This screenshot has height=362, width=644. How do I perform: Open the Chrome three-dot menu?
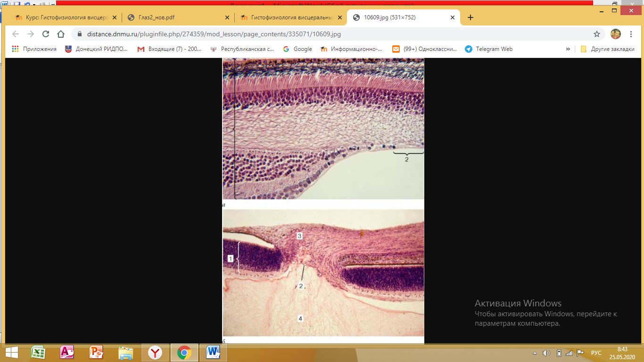631,34
